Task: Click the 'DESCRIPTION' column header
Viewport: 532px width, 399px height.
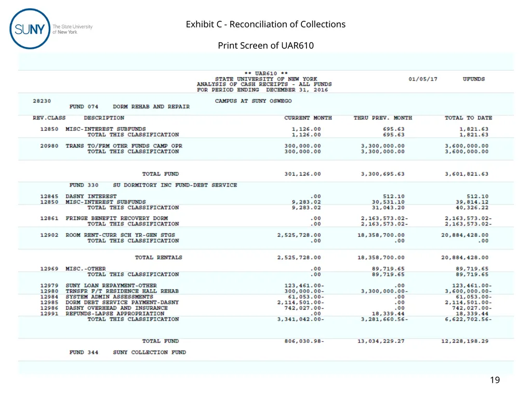Action: (104, 118)
